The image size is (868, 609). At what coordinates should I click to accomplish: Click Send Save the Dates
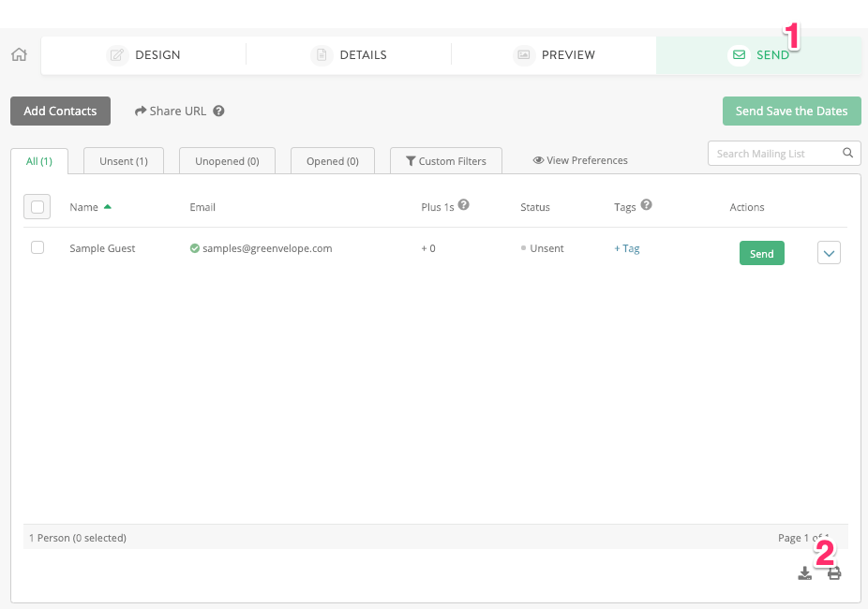(x=791, y=111)
